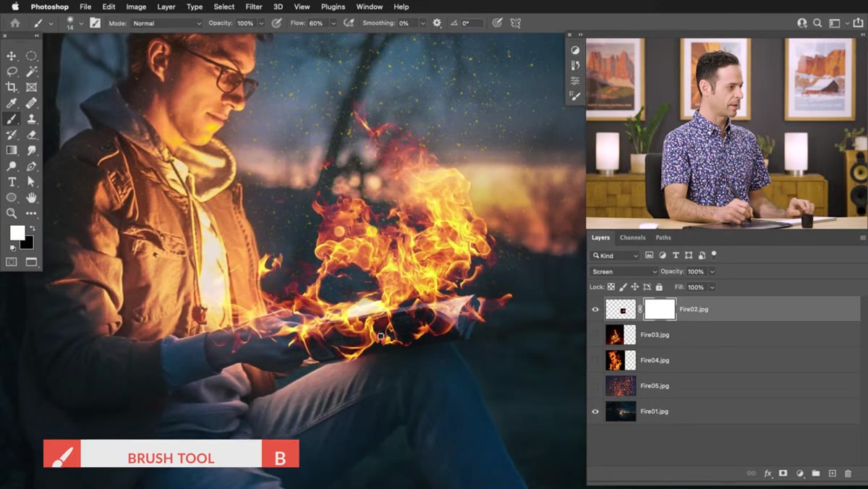Open the tool preset picker dropdown
Screen dimensions: 868x489
pyautogui.click(x=51, y=23)
